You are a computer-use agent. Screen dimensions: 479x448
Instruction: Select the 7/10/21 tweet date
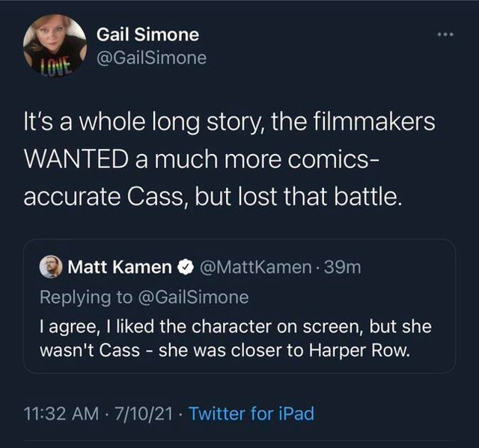click(x=144, y=414)
